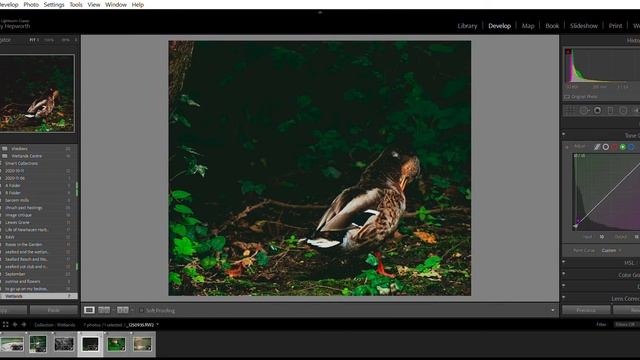Set Navigator zoom to FIT
Screen dimensions: 640x360
coord(33,40)
